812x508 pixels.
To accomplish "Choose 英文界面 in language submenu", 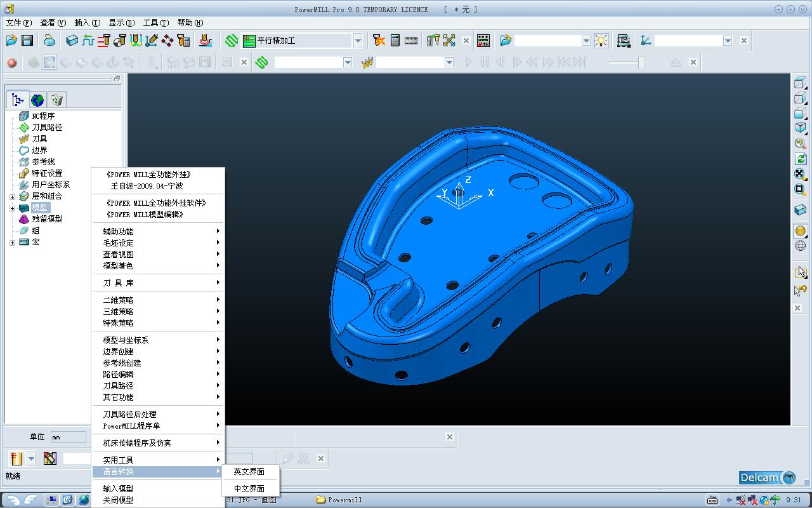I will 249,472.
